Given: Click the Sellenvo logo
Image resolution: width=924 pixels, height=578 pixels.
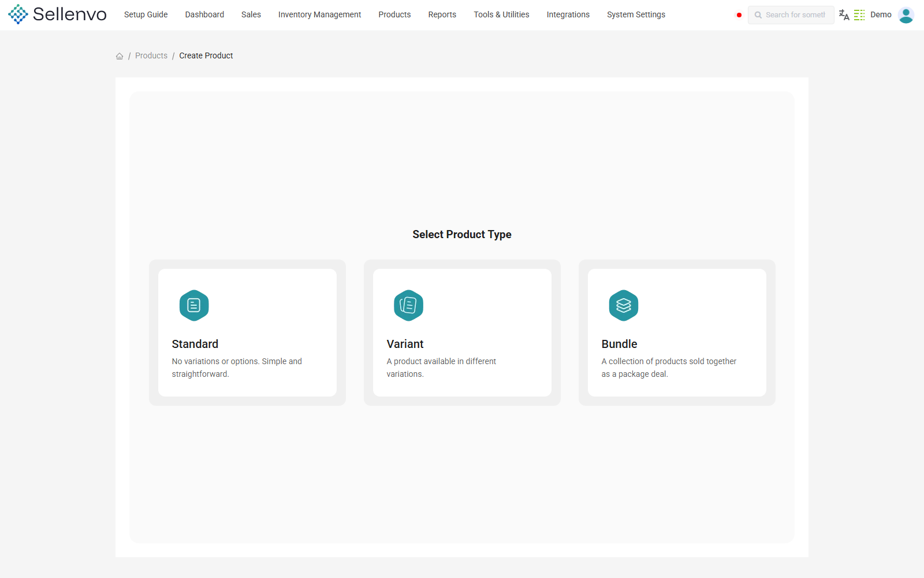Looking at the screenshot, I should tap(57, 14).
